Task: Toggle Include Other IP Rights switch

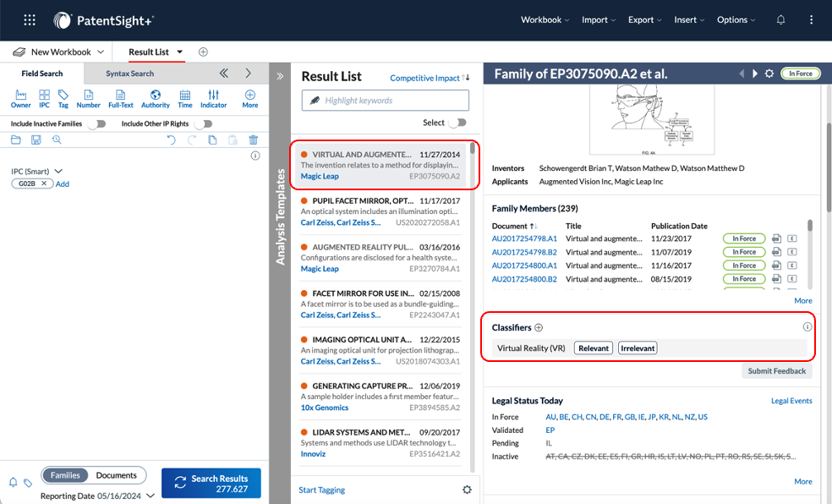Action: pos(203,123)
